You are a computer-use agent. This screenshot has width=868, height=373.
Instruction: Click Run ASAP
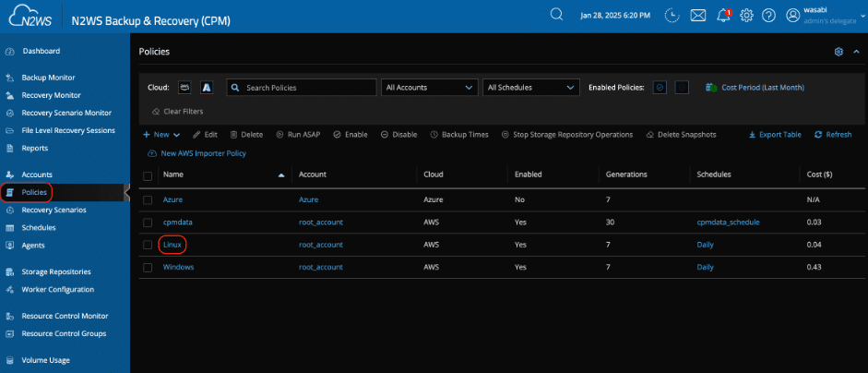coord(298,135)
